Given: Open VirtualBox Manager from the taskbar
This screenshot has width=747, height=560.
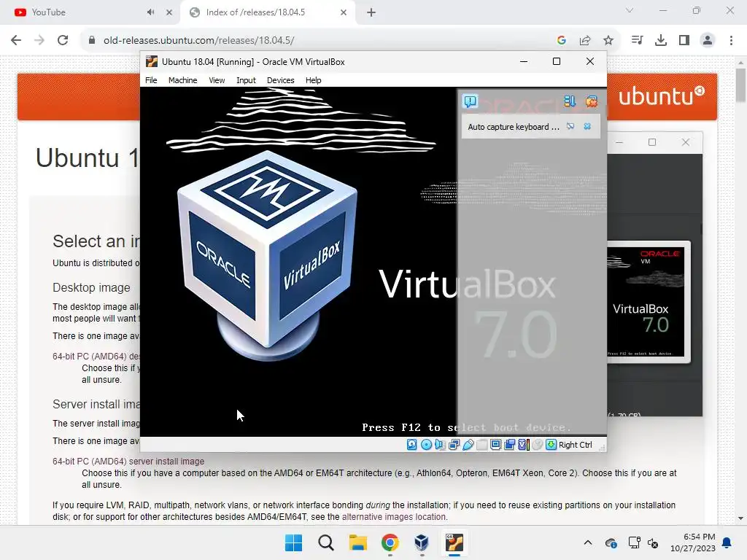Looking at the screenshot, I should [422, 542].
